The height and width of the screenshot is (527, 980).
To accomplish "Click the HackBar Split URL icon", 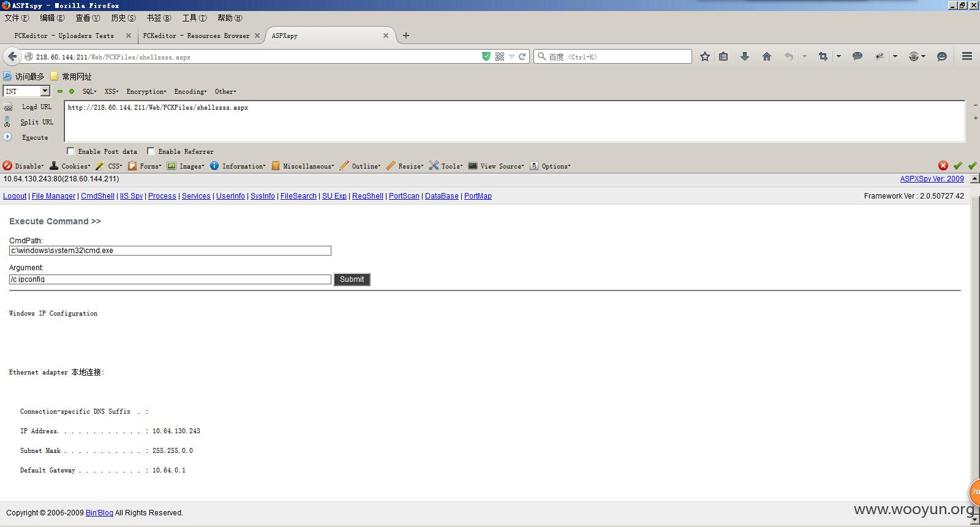I will click(x=7, y=122).
